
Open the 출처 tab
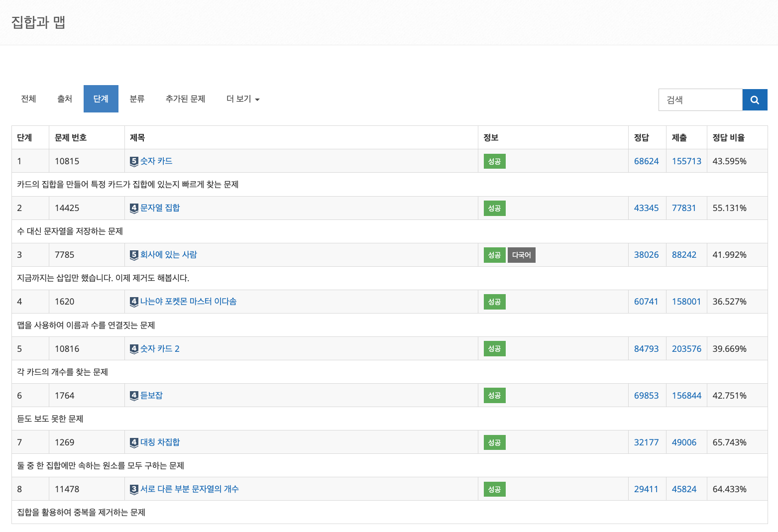[65, 99]
